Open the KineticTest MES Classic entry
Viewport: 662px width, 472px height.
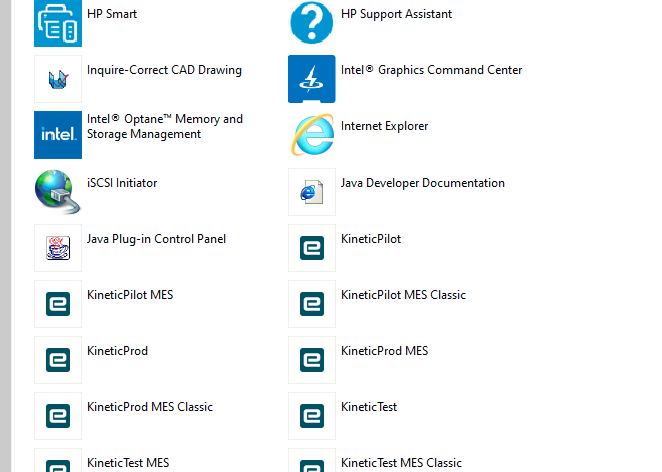tap(401, 463)
